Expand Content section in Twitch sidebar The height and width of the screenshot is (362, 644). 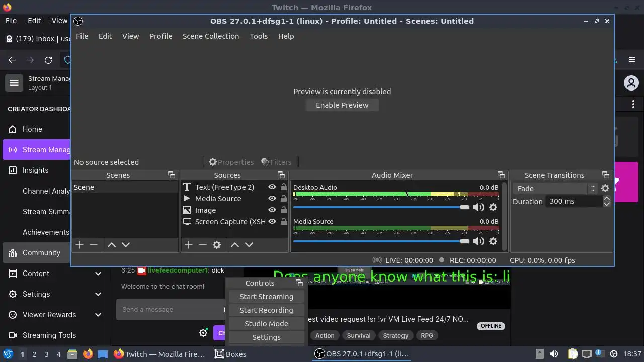click(98, 274)
